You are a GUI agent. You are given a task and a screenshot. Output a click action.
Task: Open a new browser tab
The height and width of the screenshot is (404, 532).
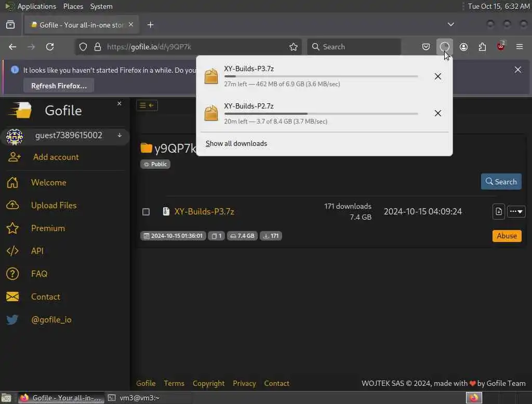click(x=151, y=25)
